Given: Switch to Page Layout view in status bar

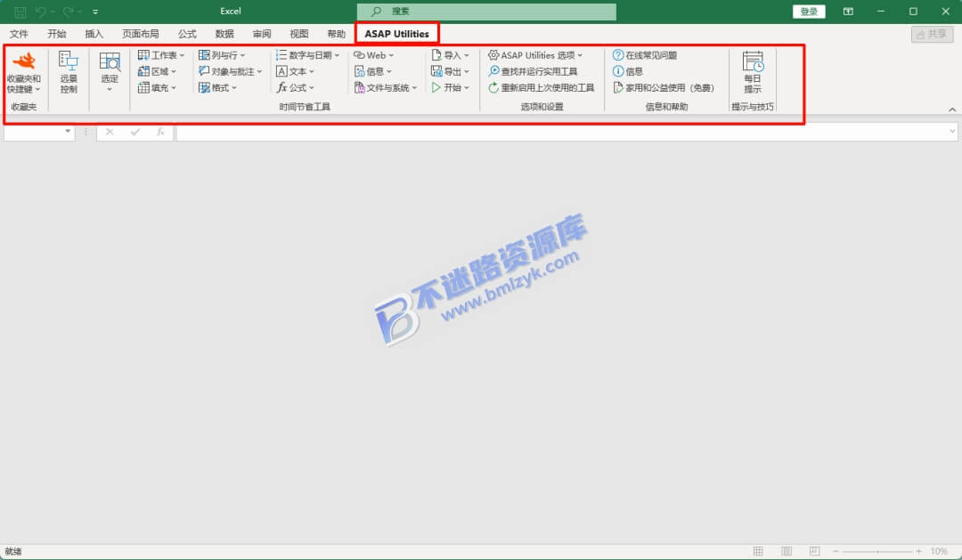Looking at the screenshot, I should (787, 551).
